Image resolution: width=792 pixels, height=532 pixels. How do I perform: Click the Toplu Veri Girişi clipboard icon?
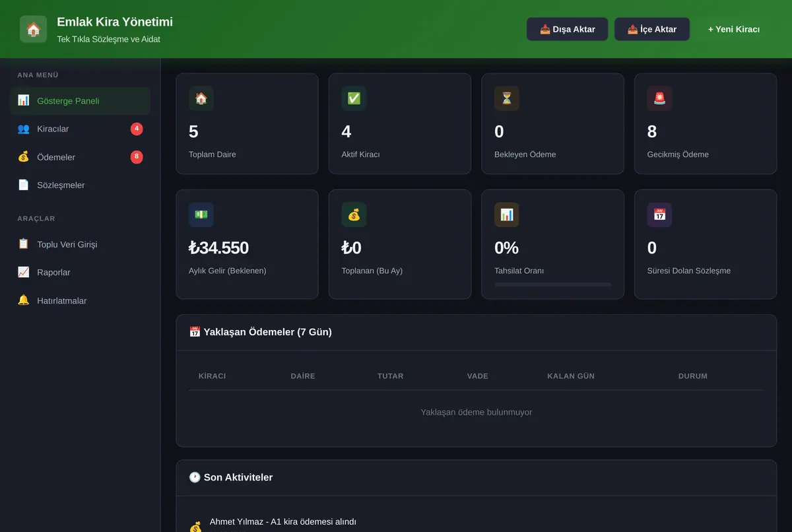coord(24,244)
